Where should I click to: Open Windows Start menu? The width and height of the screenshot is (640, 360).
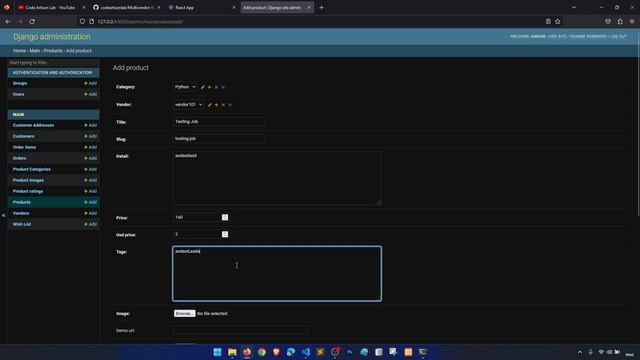(218, 352)
